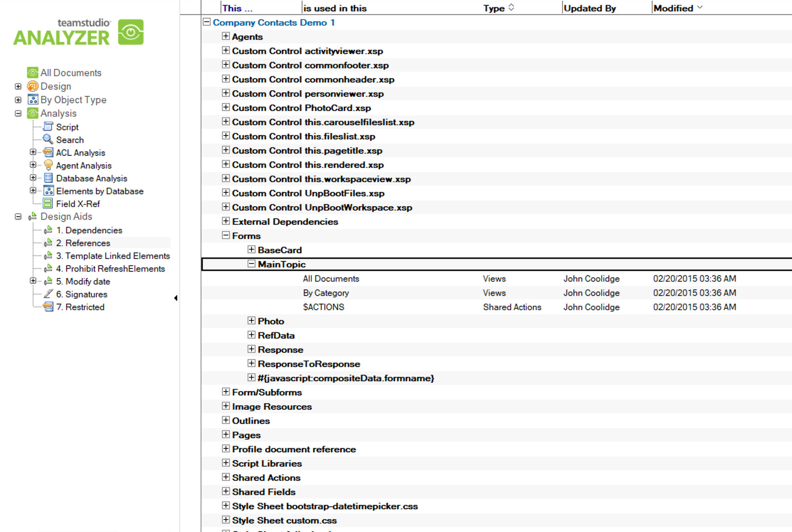Click the Script icon under Analysis
Viewport: 792px width, 532px height.
(48, 127)
